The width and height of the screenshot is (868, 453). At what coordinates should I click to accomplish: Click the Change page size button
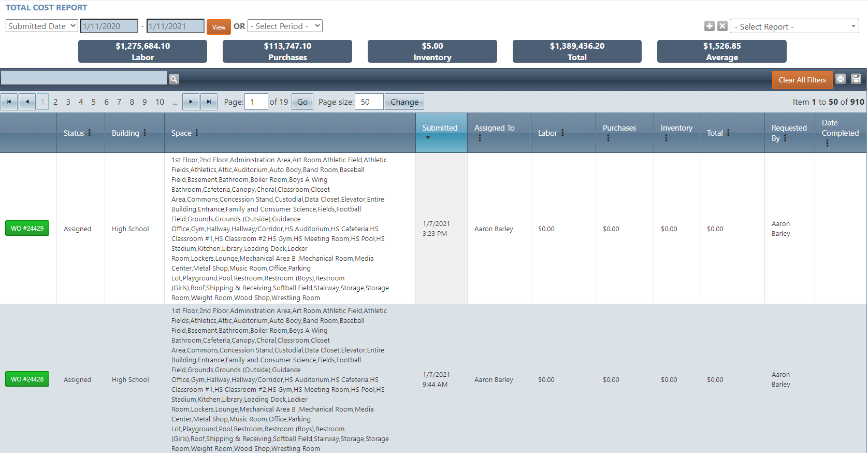point(404,102)
